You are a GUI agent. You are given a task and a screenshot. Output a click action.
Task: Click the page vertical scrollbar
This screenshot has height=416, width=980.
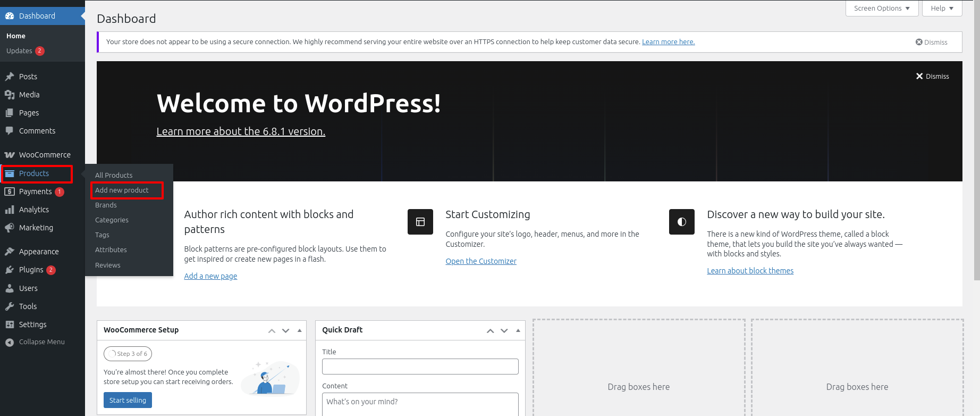[977, 141]
